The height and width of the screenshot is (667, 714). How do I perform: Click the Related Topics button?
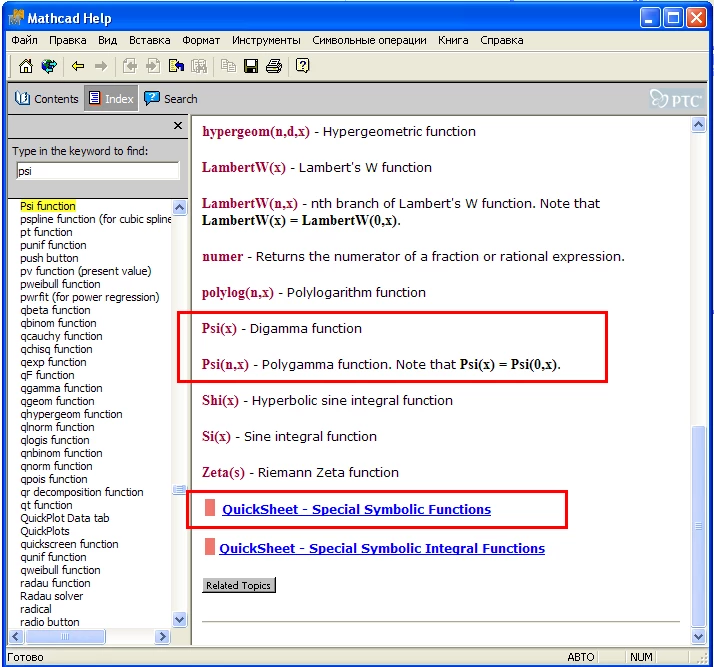239,586
